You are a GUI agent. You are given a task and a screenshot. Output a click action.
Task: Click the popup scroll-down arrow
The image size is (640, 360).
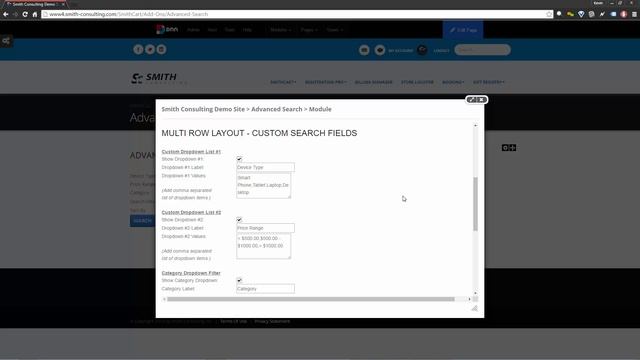[476, 293]
